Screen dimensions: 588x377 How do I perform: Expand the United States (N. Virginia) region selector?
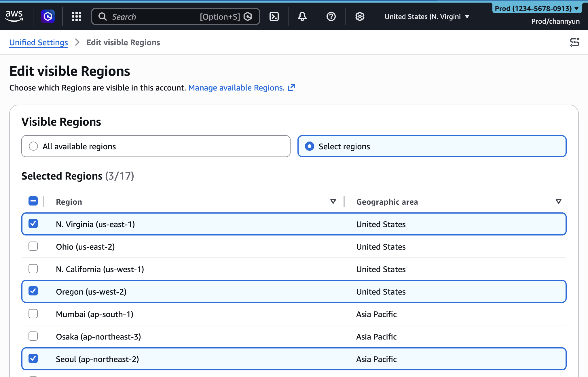(426, 17)
